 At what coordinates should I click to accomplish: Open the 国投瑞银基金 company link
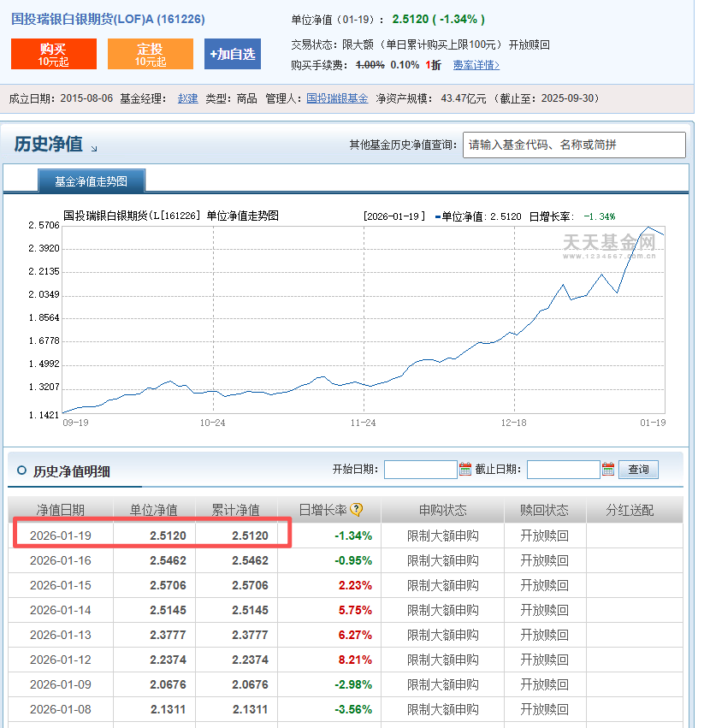pos(337,98)
